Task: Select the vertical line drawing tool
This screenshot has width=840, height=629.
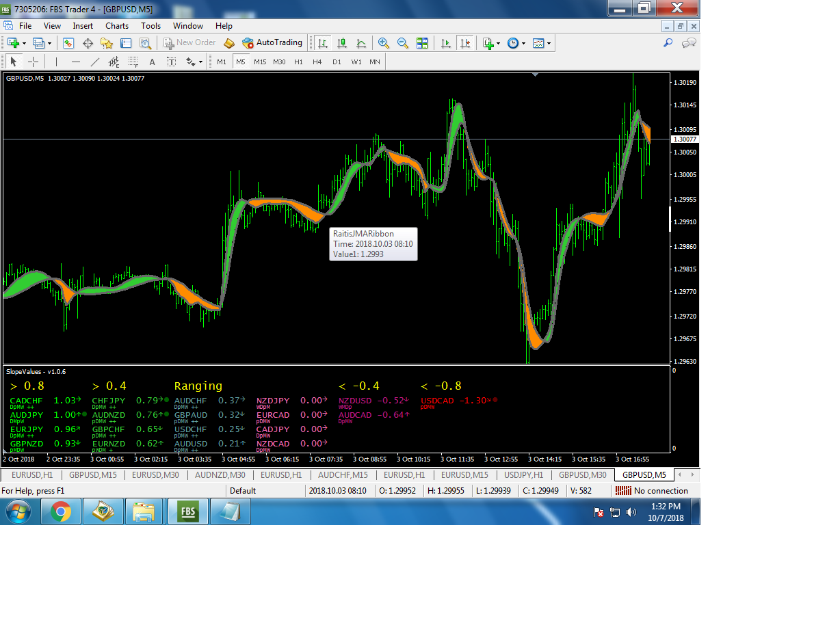Action: (x=57, y=62)
